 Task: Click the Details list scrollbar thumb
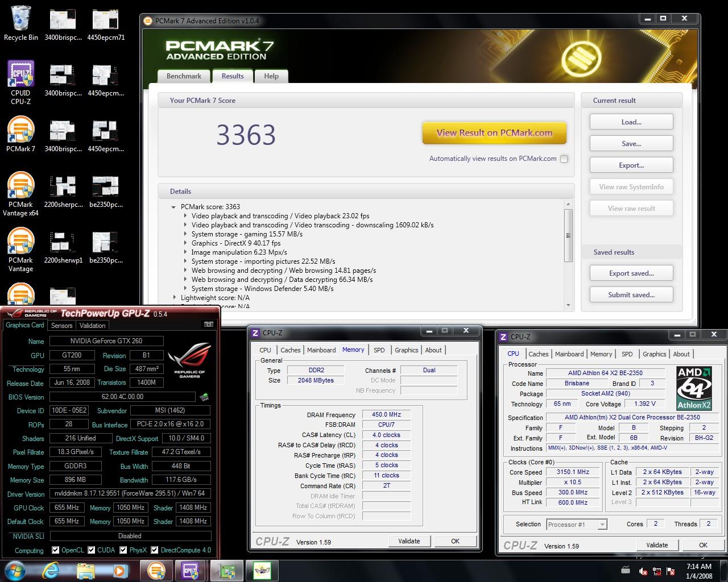point(568,235)
